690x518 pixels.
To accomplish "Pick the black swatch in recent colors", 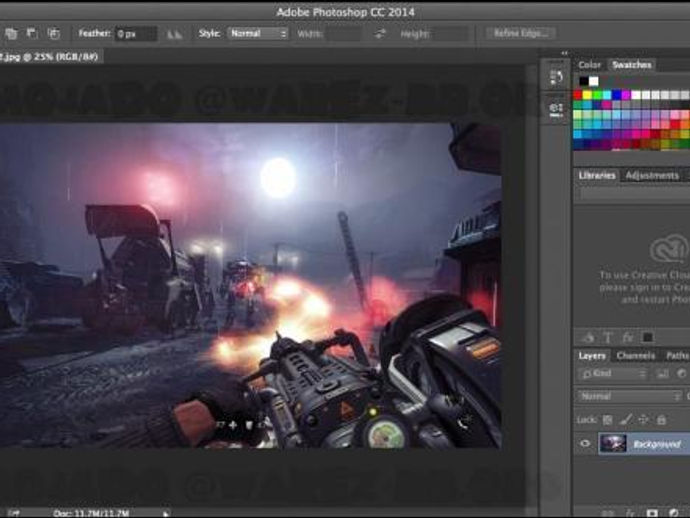I will click(x=584, y=81).
